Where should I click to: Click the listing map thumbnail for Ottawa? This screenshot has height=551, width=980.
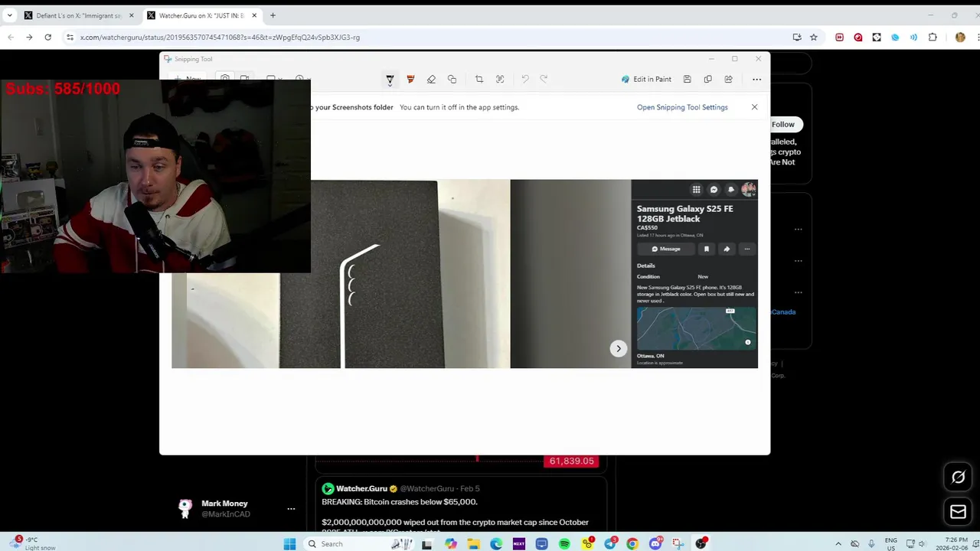(x=696, y=328)
